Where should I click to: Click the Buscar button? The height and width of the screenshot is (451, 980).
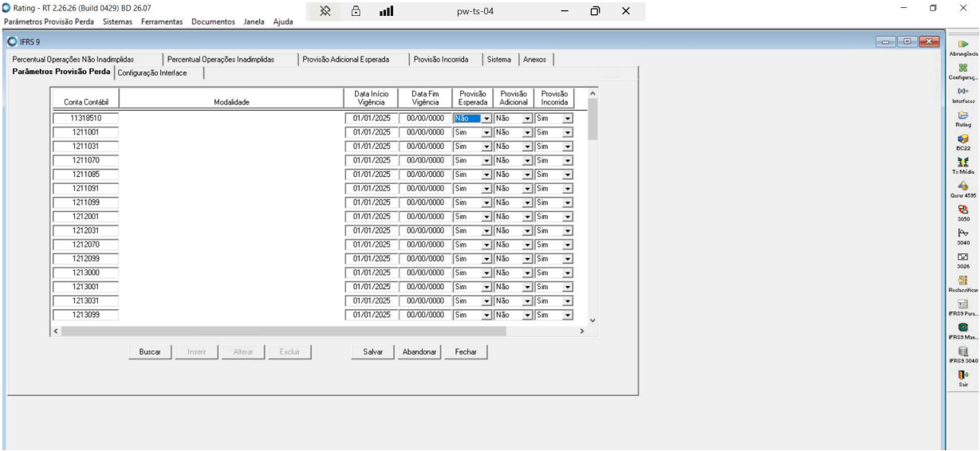click(150, 352)
